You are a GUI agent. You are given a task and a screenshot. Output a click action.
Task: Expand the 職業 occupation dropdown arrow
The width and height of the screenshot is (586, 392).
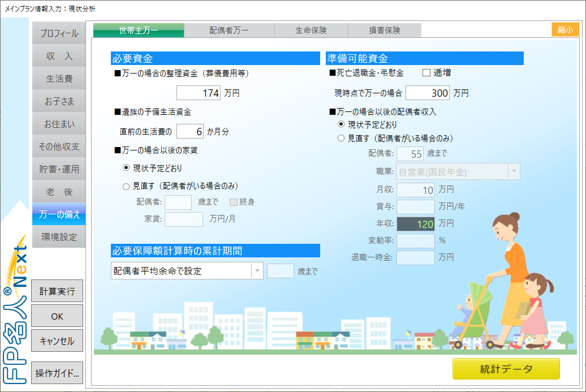click(x=513, y=171)
